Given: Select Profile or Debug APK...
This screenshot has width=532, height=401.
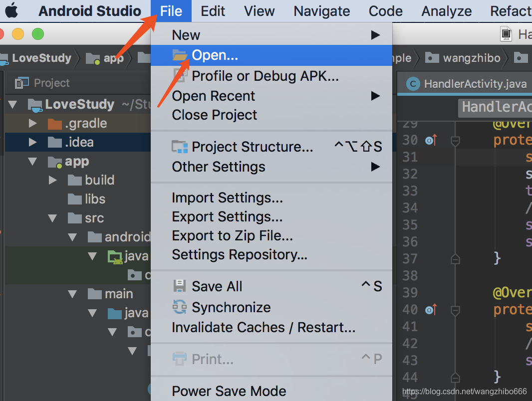Looking at the screenshot, I should tap(271, 76).
